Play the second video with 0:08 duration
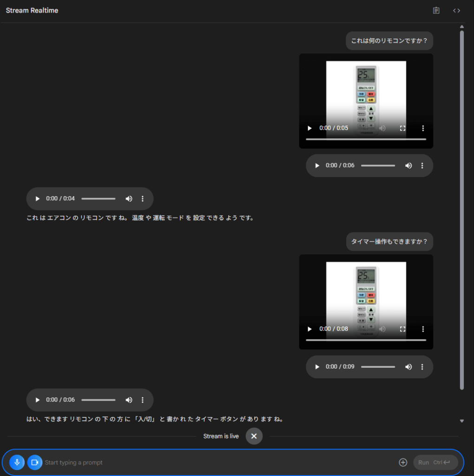This screenshot has width=474, height=476. click(310, 329)
